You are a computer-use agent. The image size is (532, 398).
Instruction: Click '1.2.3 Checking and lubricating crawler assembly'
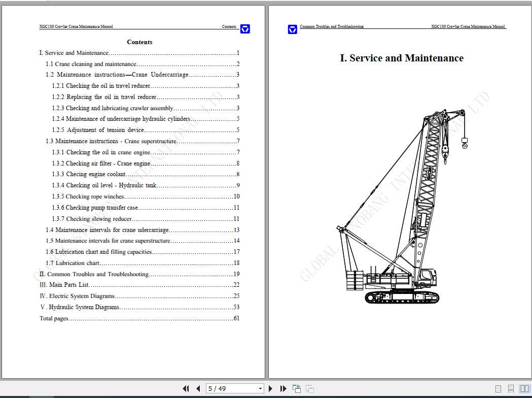[x=146, y=108]
